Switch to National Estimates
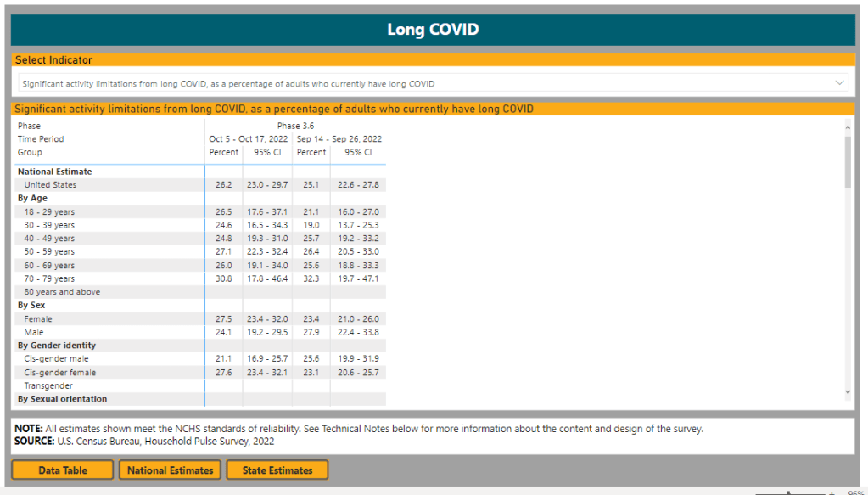 170,470
